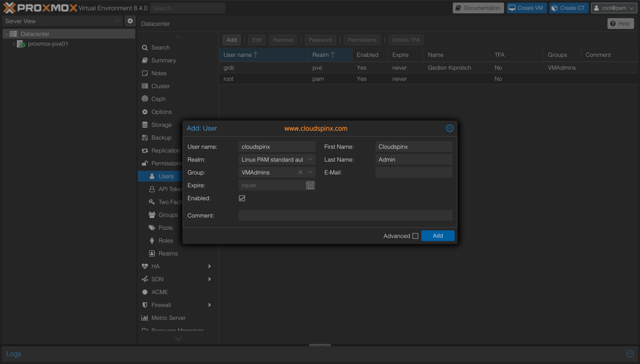Open the Two Factor settings
Image resolution: width=640 pixels, height=364 pixels.
click(152, 202)
